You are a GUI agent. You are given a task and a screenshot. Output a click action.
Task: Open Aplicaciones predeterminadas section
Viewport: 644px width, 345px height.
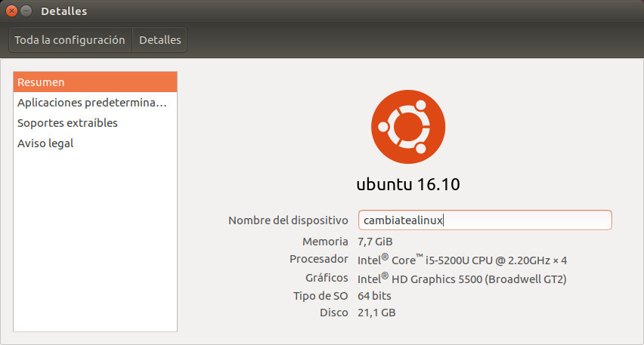click(95, 103)
